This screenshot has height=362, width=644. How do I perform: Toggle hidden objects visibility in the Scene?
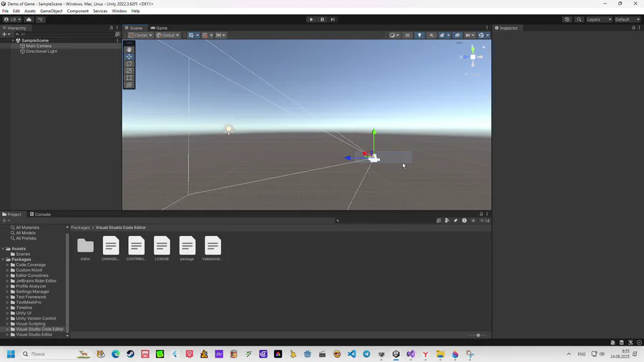tap(457, 35)
